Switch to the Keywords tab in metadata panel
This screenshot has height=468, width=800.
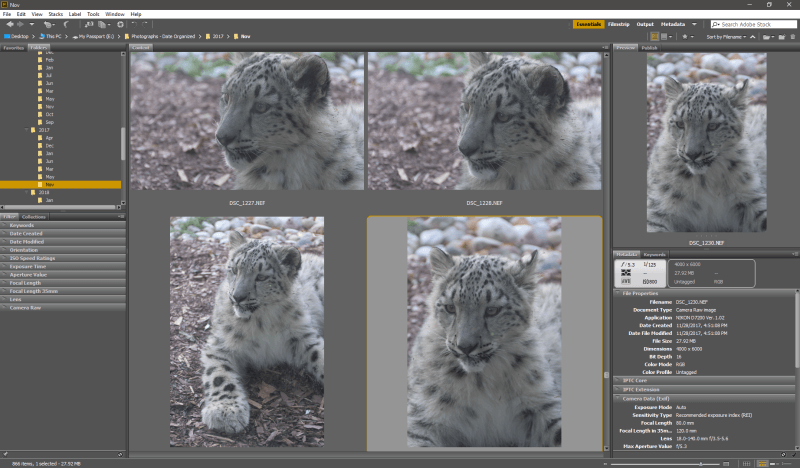654,254
